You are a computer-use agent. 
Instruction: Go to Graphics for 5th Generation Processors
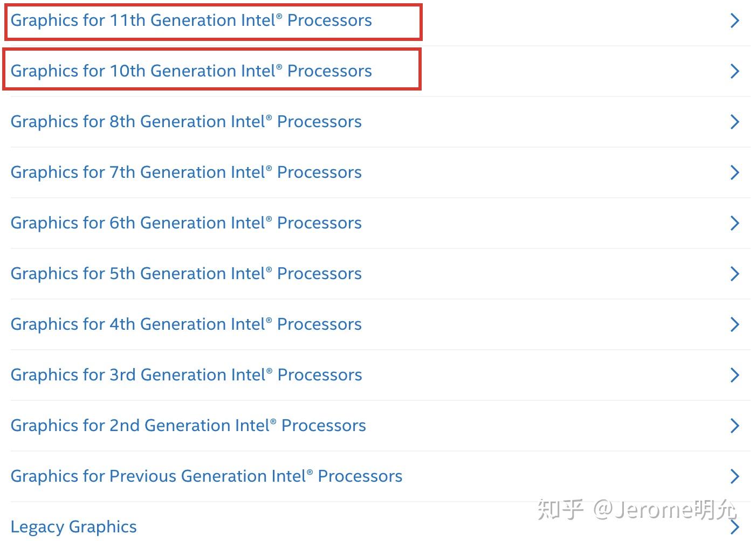click(x=186, y=274)
